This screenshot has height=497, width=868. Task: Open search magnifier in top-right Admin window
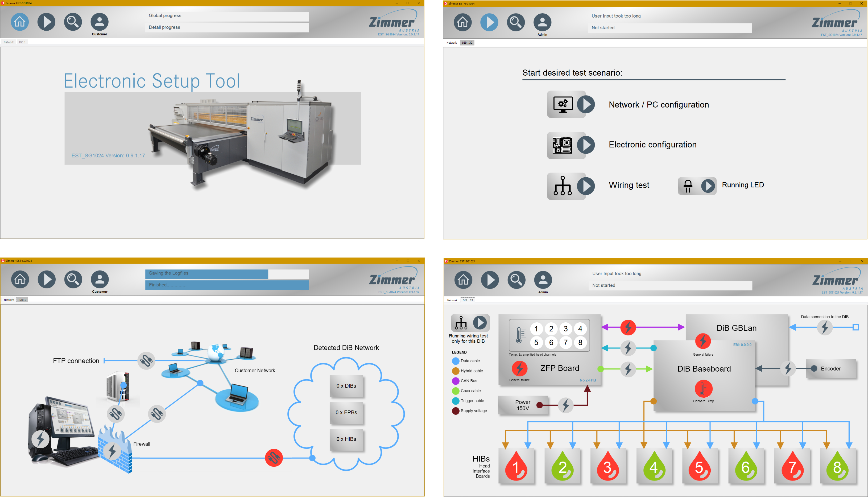pyautogui.click(x=516, y=22)
